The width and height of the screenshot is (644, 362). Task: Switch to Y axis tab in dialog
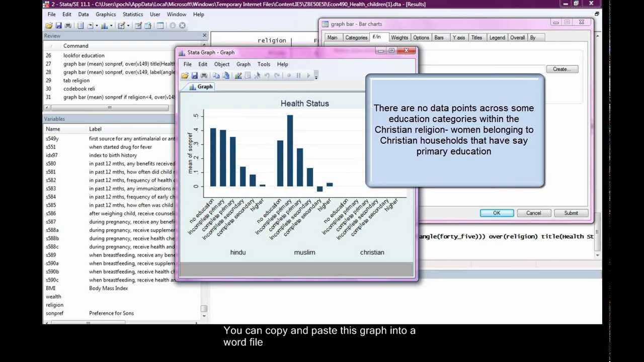click(x=459, y=38)
